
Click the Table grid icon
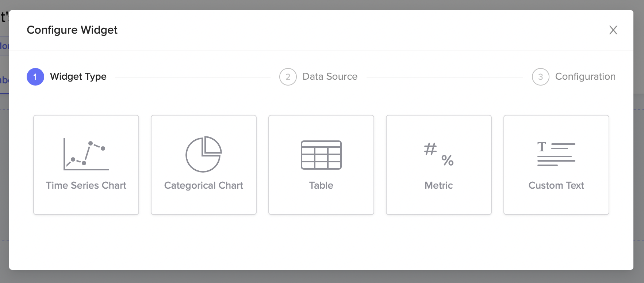tap(321, 155)
